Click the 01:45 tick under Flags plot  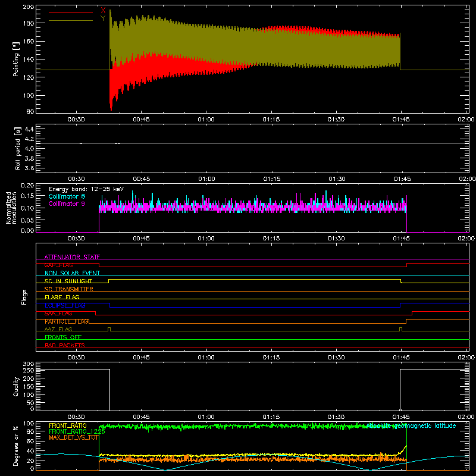click(401, 358)
